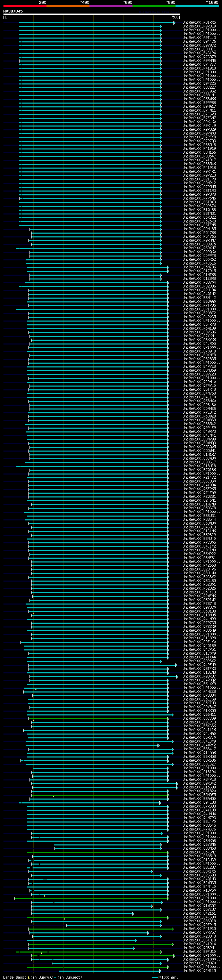Select the UniRef100_C6SW66 label
The image size is (222, 980).
(199, 99)
